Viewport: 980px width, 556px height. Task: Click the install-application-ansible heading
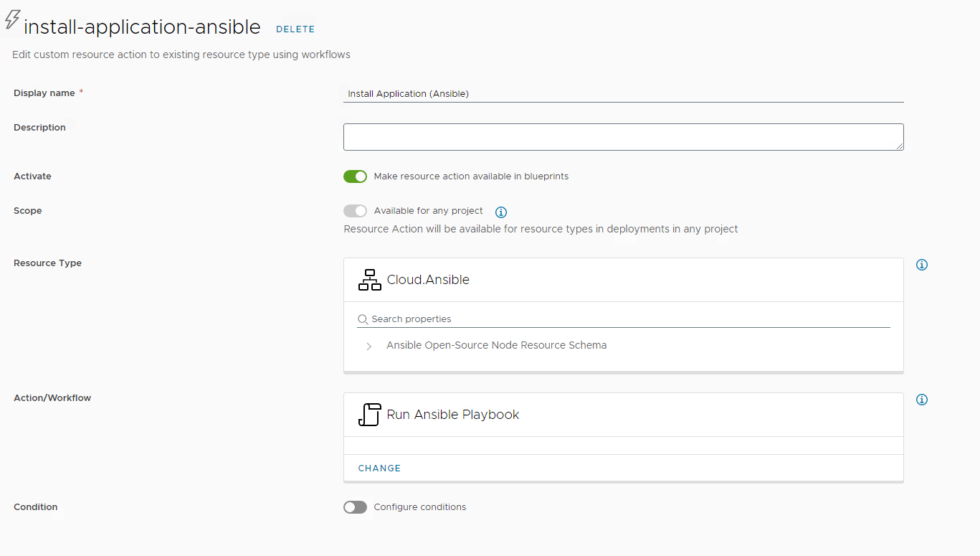click(142, 27)
